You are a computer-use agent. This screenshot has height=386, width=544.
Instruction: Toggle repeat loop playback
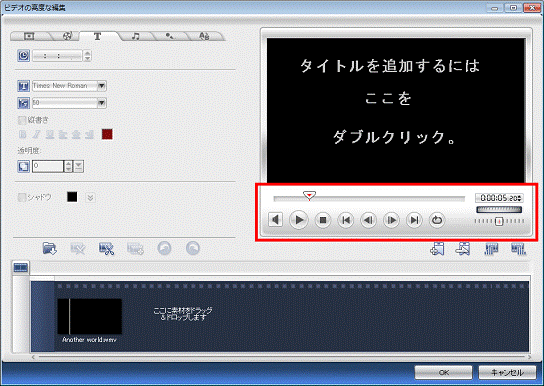tap(437, 220)
